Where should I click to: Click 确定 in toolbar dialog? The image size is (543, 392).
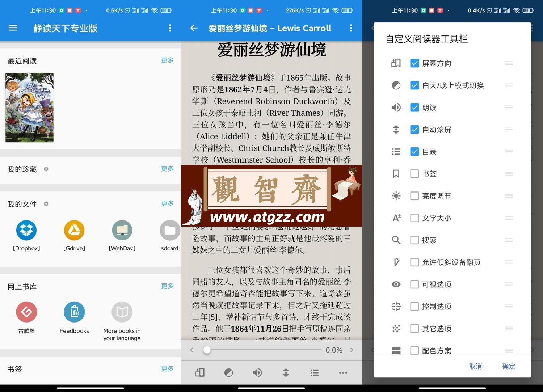click(509, 366)
